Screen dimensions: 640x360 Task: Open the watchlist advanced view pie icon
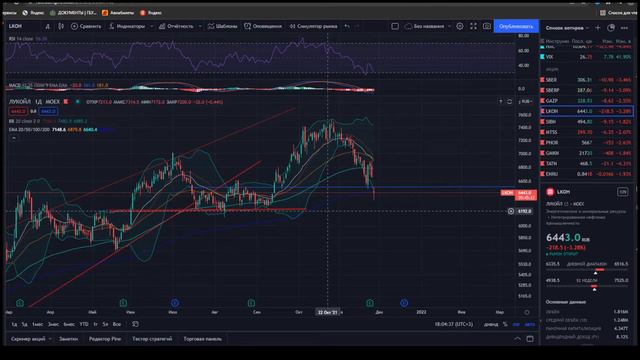(x=611, y=28)
